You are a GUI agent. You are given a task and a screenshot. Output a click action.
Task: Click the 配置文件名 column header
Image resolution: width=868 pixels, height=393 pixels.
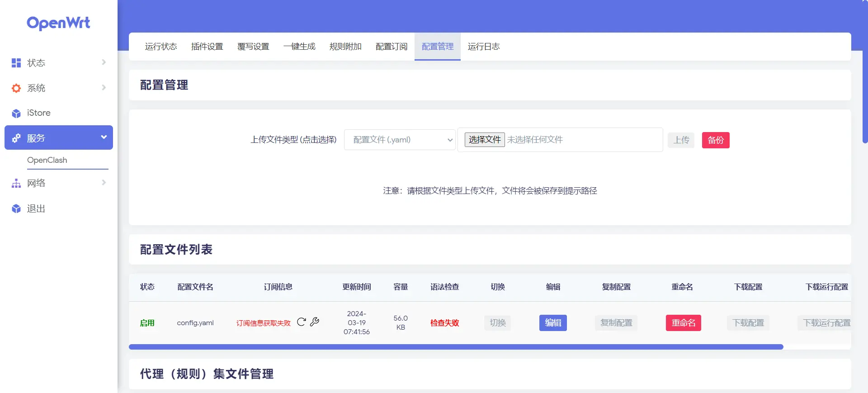pyautogui.click(x=195, y=287)
